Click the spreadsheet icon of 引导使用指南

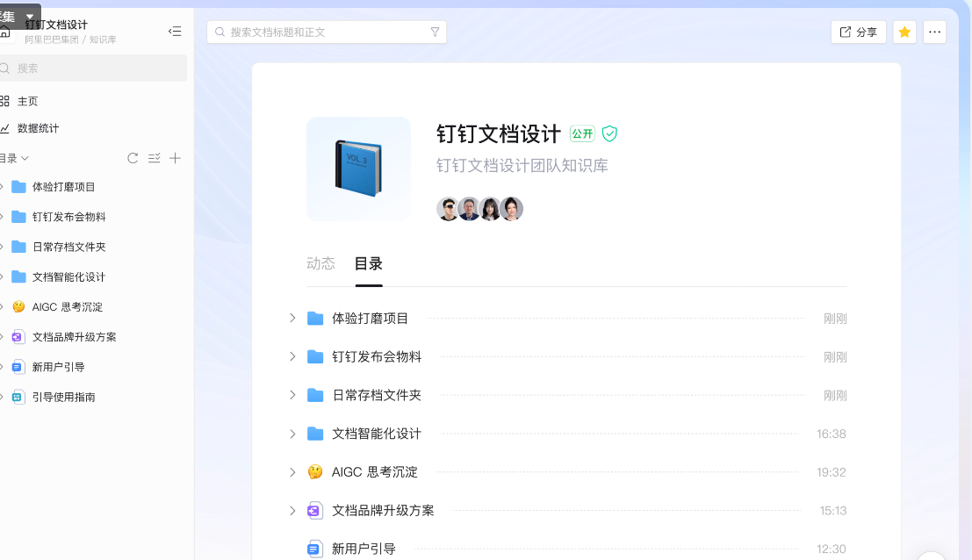[18, 397]
